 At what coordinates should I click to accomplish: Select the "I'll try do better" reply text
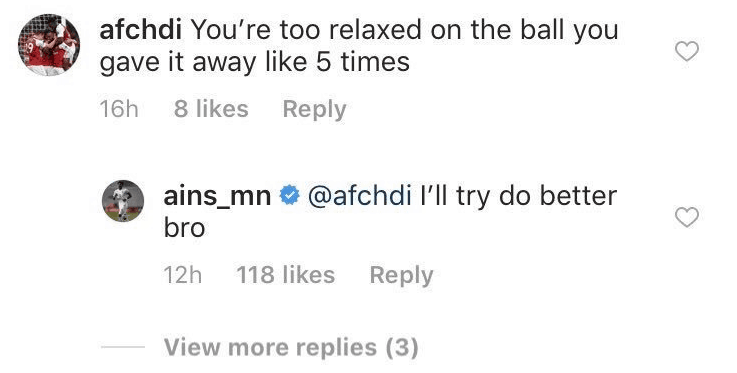518,196
